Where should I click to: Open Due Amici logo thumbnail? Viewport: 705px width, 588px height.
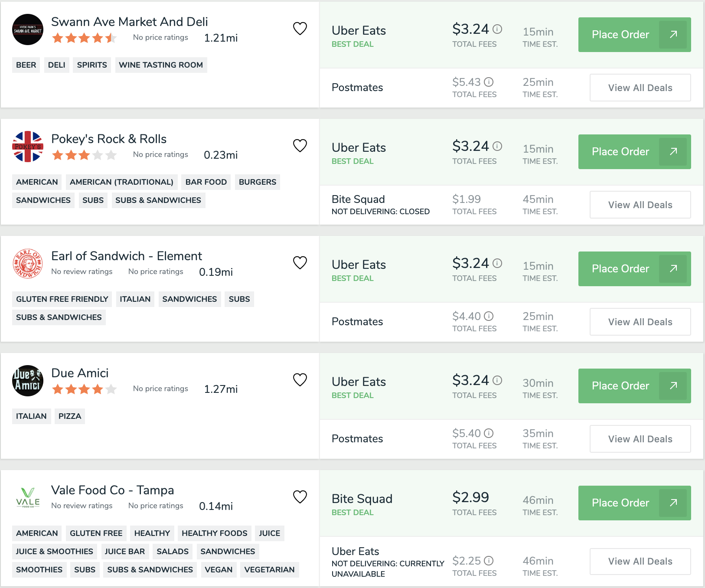click(28, 381)
